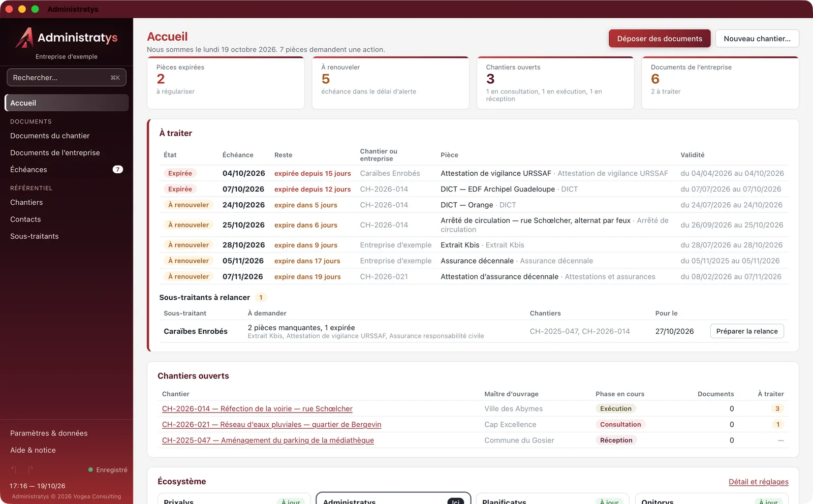Screen dimensions: 813x504
Task: Select Arrêté de circulation rue Schœlcher piece
Action: [x=536, y=220]
